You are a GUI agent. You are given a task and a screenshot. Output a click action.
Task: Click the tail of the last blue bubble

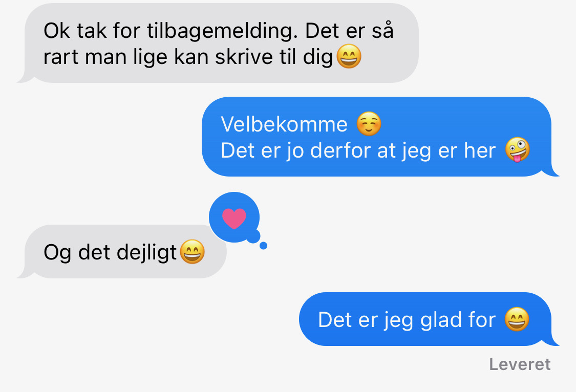click(x=551, y=341)
